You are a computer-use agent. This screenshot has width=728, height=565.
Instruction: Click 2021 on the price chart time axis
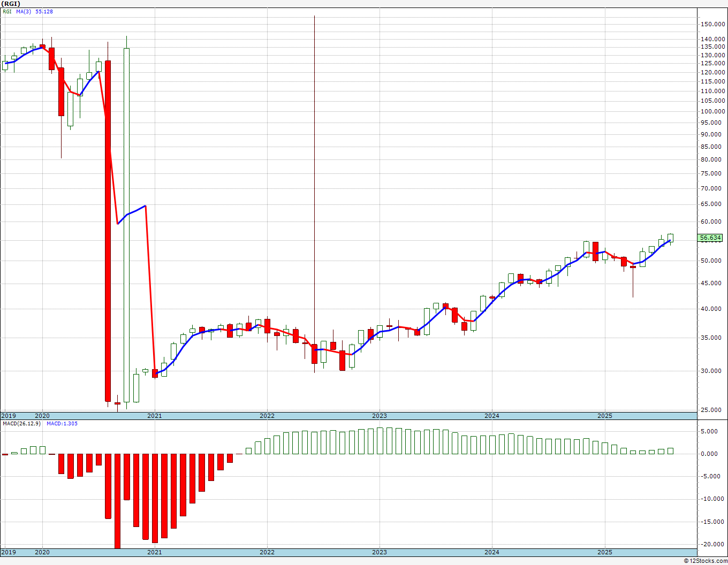pos(154,416)
